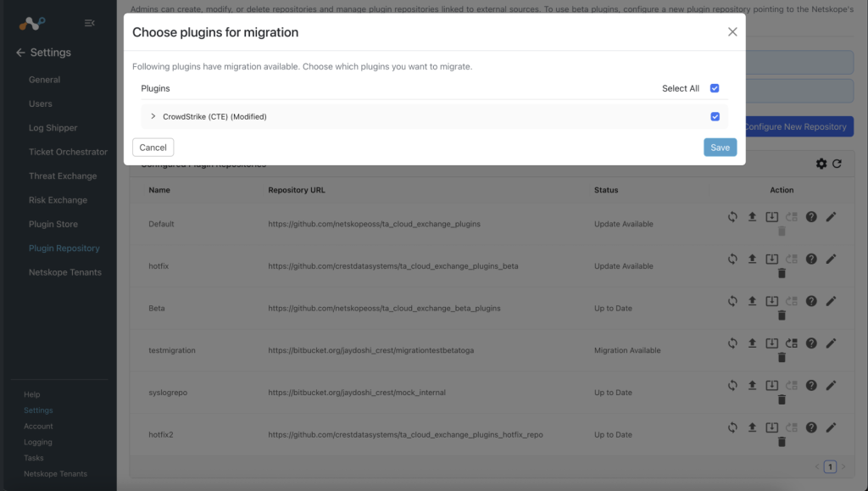
Task: Toggle the Select All checkbox
Action: pyautogui.click(x=715, y=88)
